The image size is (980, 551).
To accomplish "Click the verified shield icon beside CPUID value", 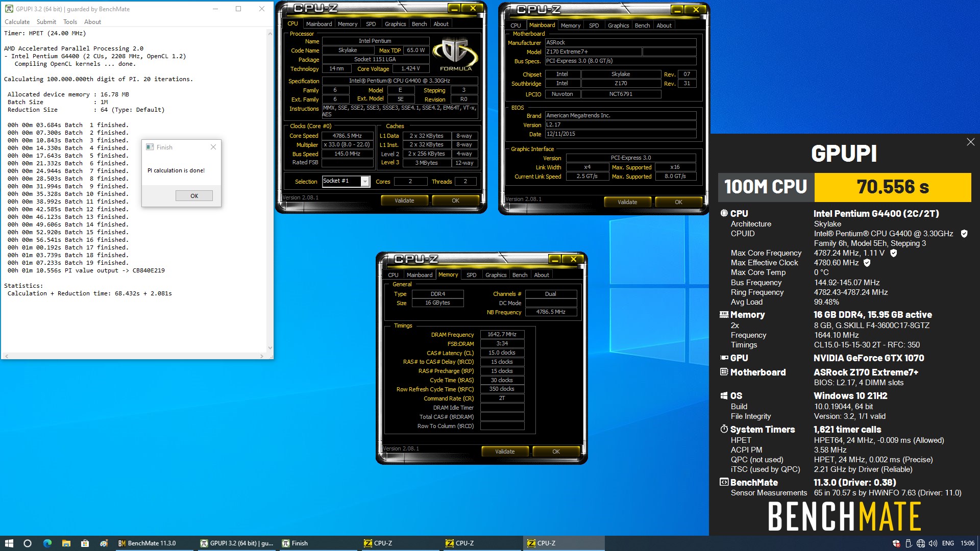I will click(x=964, y=234).
